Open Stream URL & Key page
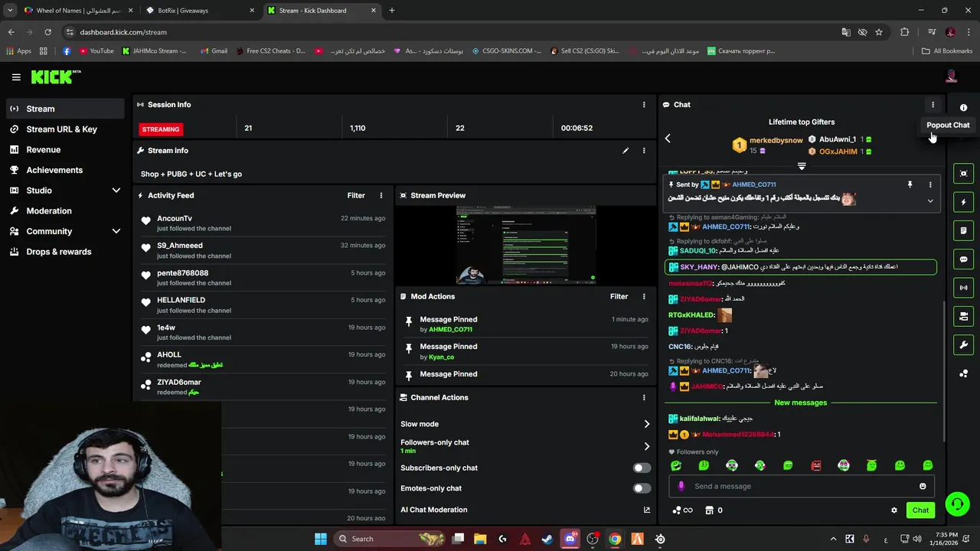980x551 pixels. 65,129
